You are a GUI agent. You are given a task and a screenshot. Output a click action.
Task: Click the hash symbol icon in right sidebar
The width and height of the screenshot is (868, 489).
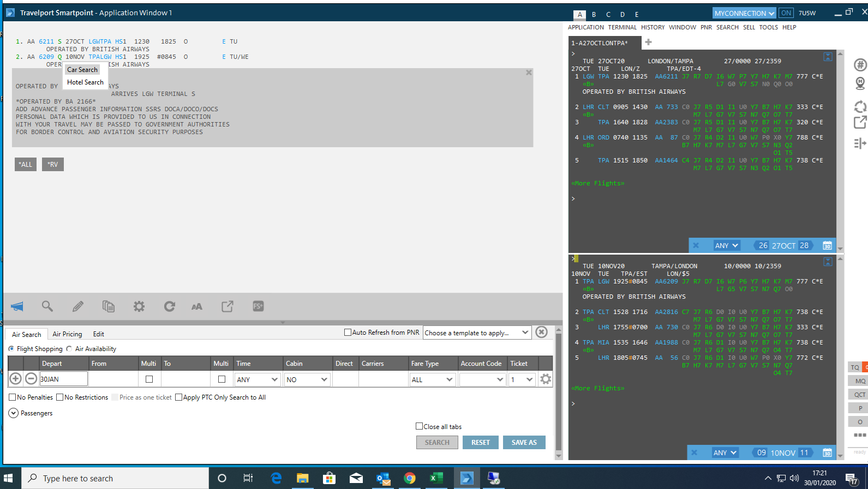(860, 65)
